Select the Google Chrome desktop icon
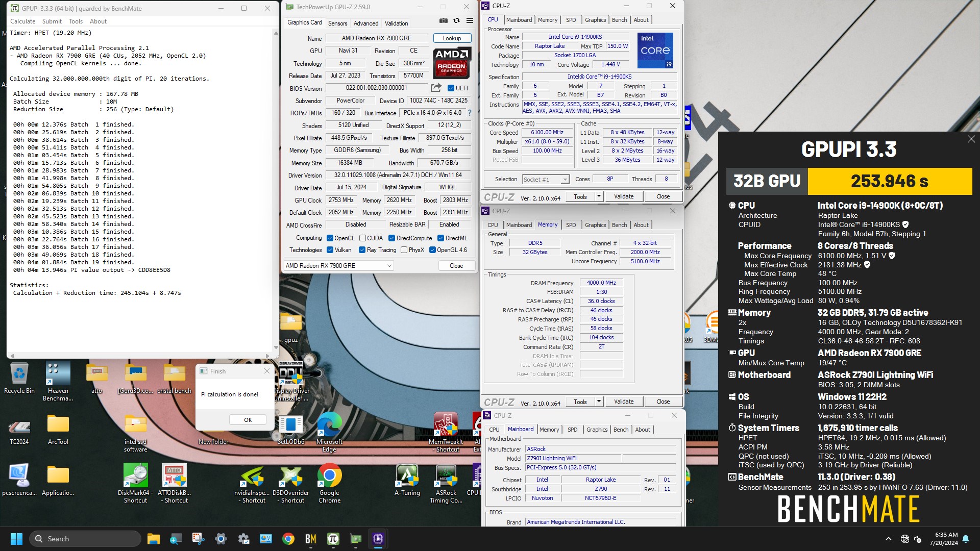This screenshot has width=980, height=551. point(329,483)
